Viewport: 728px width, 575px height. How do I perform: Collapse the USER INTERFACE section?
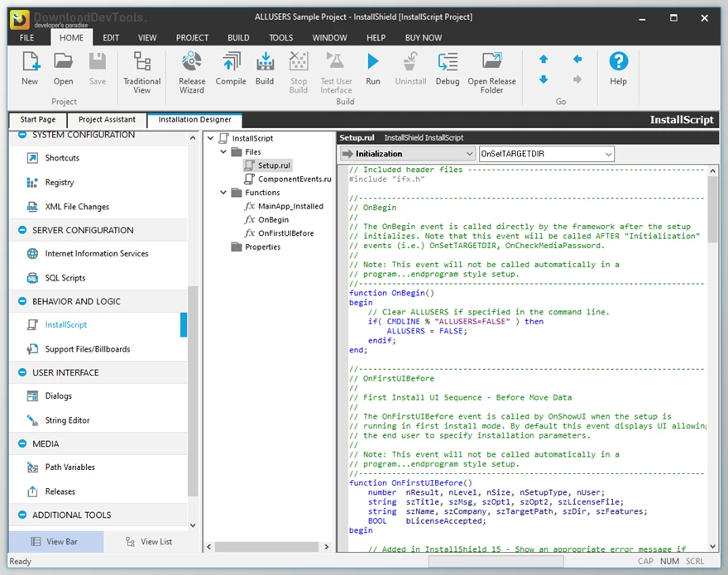click(x=22, y=372)
